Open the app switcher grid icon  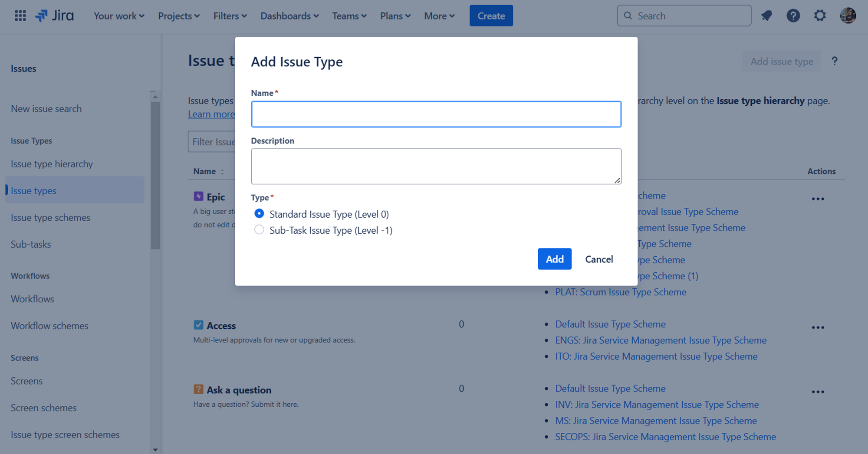[x=20, y=16]
